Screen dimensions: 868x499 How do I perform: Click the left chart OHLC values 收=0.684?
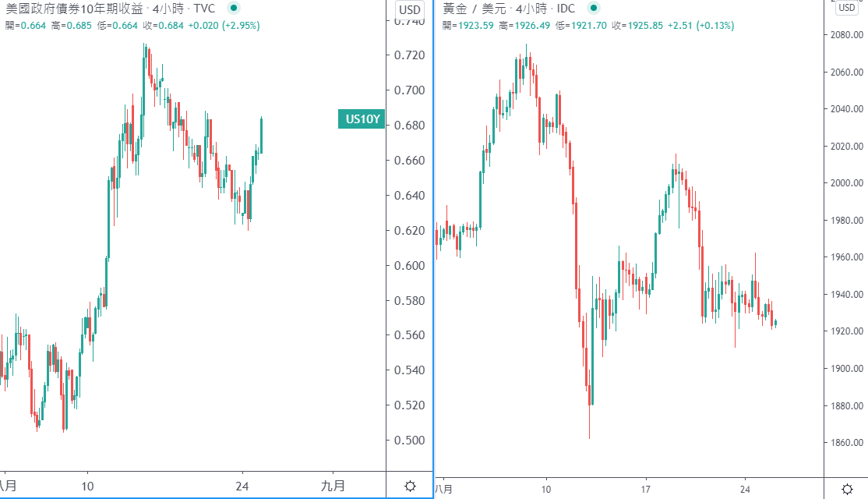[163, 26]
